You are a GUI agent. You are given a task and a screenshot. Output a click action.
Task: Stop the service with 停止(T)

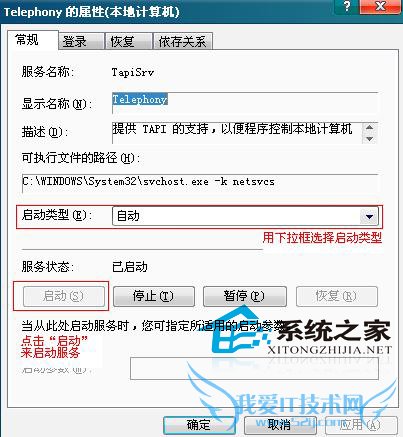coord(154,296)
